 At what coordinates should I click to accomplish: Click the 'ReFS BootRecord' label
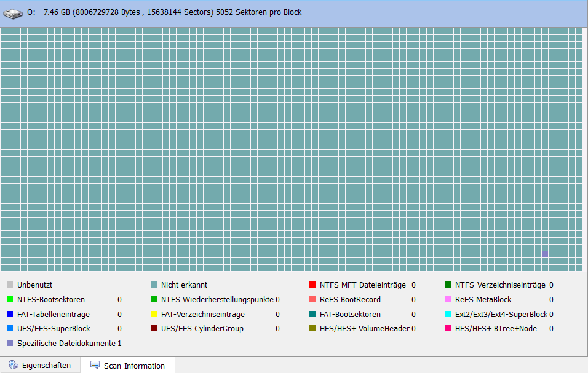[x=350, y=300]
